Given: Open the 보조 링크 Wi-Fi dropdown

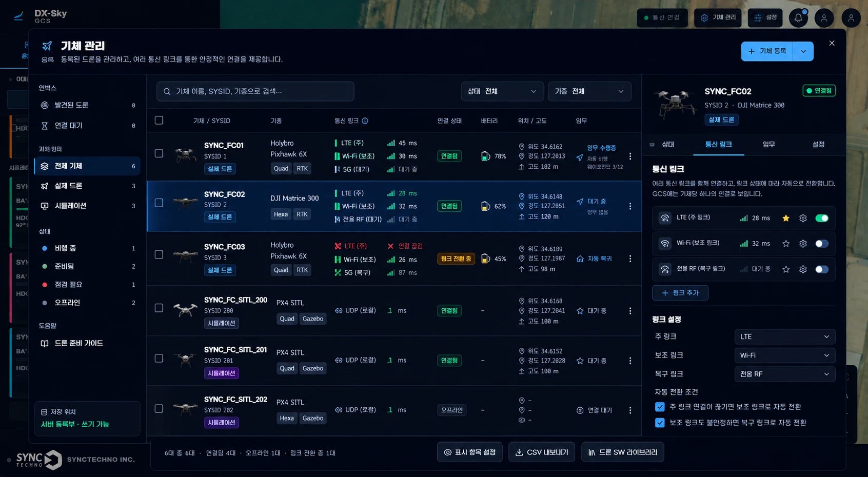Looking at the screenshot, I should 785,355.
